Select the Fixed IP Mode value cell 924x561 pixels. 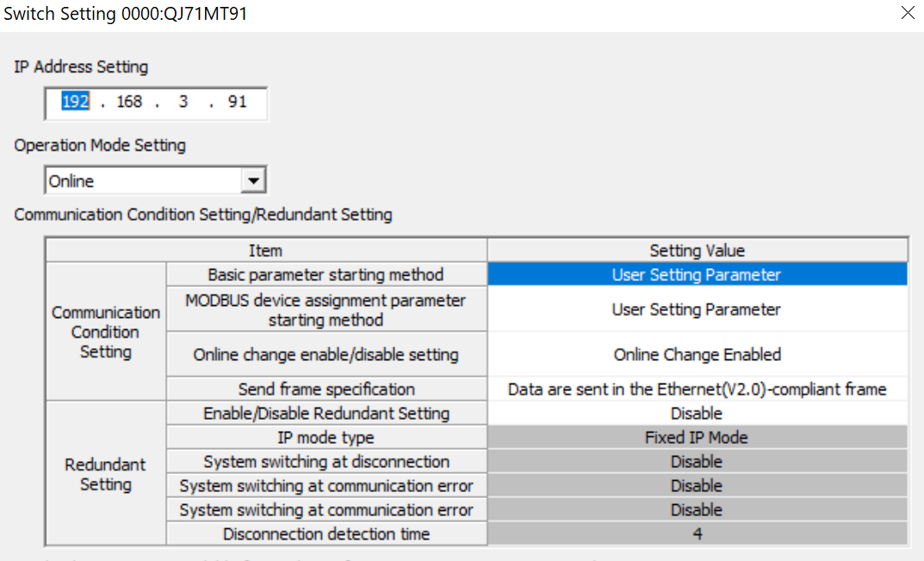[697, 437]
